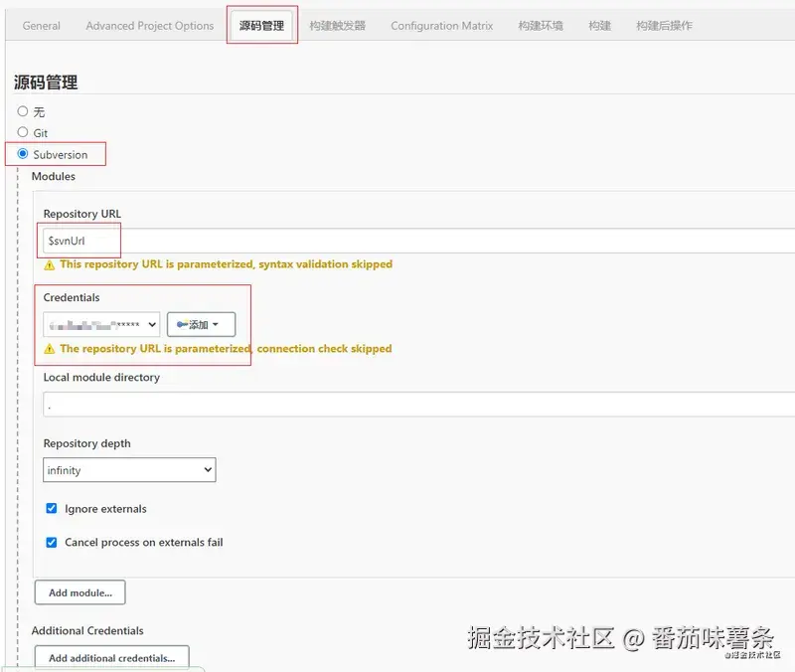795x672 pixels.
Task: Focus the Repository URL field with $svnUrl
Action: point(418,241)
